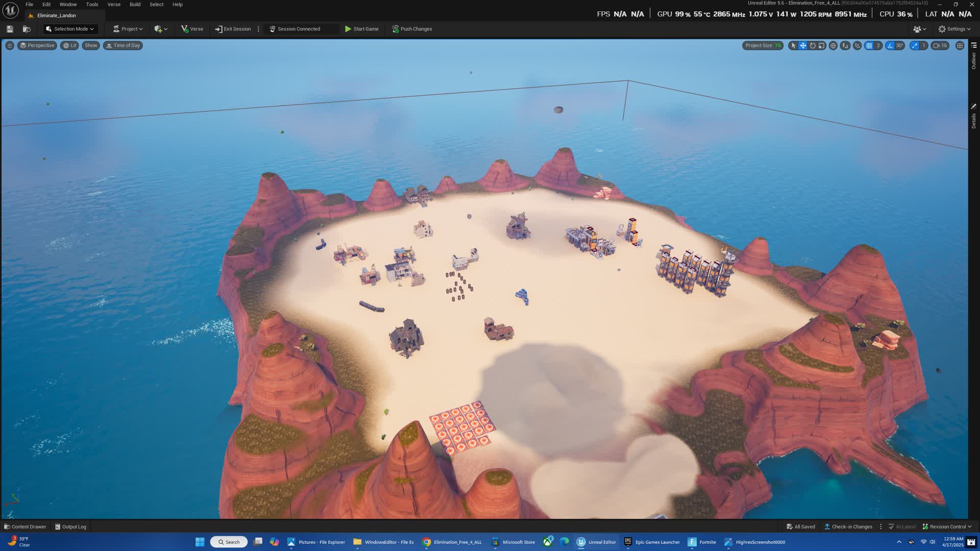Switch to the Eliminate_Landon level tab

[x=56, y=15]
